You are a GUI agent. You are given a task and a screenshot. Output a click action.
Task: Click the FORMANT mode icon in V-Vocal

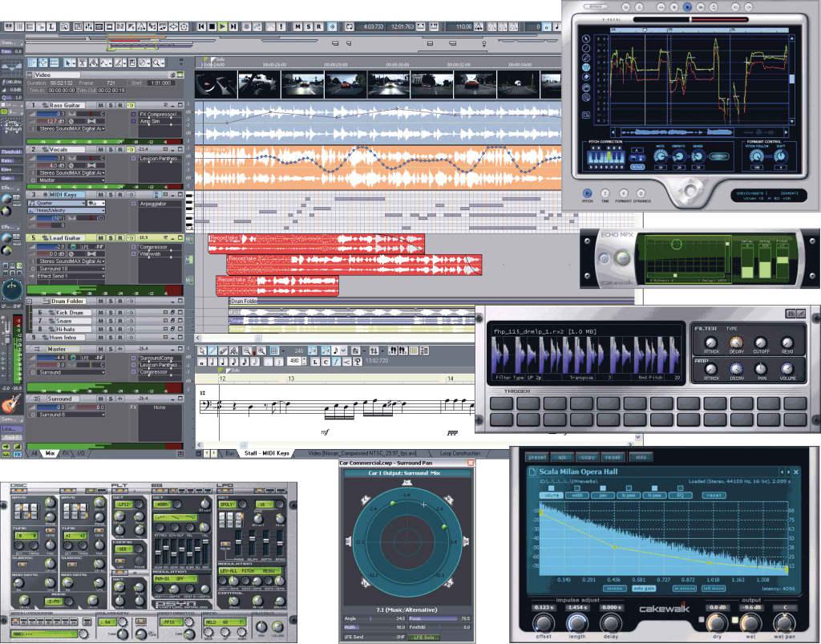point(623,192)
